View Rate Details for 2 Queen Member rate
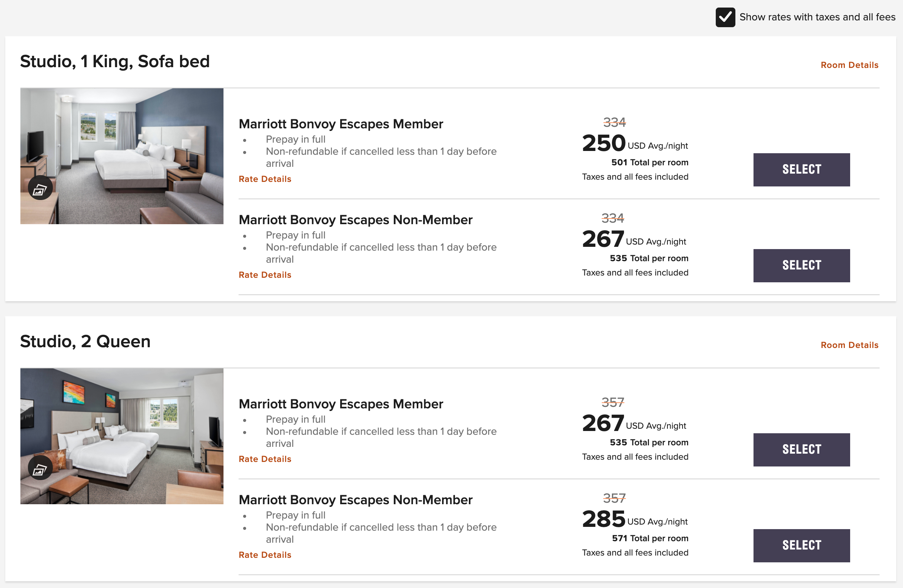The height and width of the screenshot is (588, 903). 265,459
